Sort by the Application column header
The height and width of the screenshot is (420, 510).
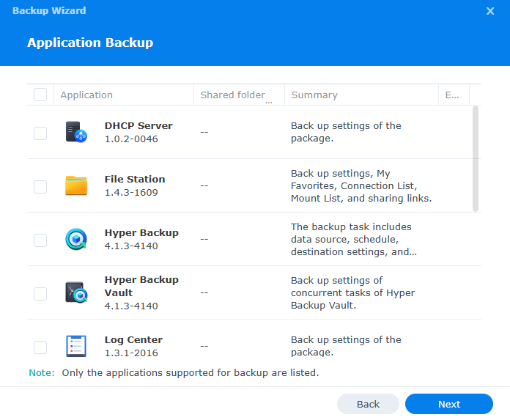[124, 95]
